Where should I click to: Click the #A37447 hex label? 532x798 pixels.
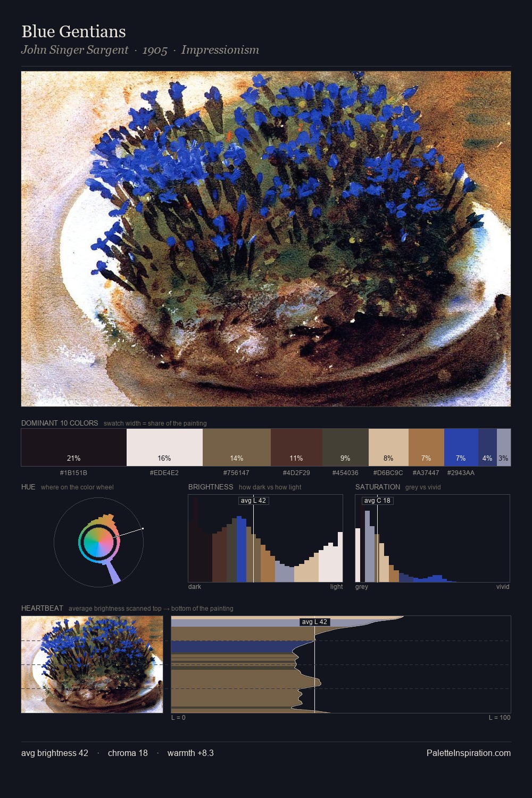pos(426,473)
